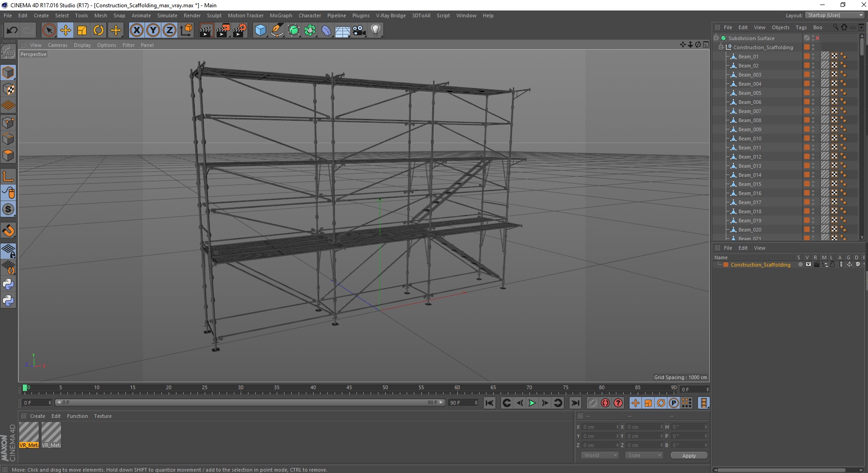Screen dimensions: 868x473
Task: Open the V-Ray Bridge menu
Action: click(x=391, y=15)
